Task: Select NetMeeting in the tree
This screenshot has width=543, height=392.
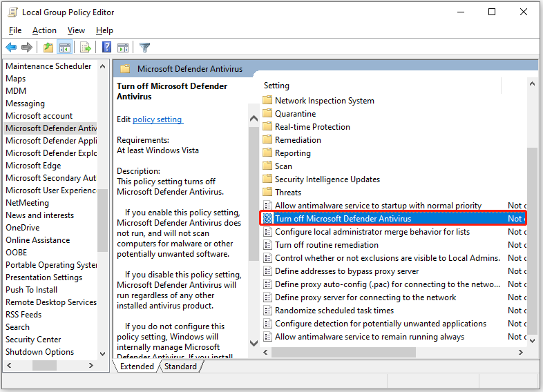Action: pos(28,203)
